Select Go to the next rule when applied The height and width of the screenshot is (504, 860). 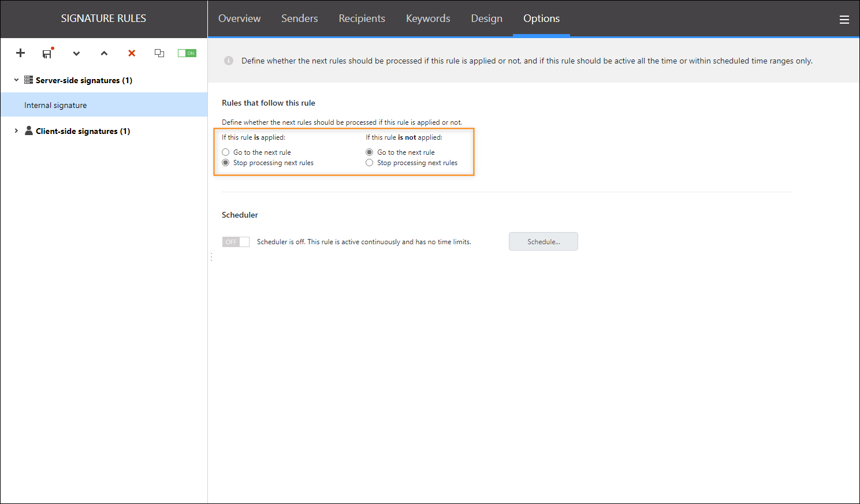click(x=226, y=152)
